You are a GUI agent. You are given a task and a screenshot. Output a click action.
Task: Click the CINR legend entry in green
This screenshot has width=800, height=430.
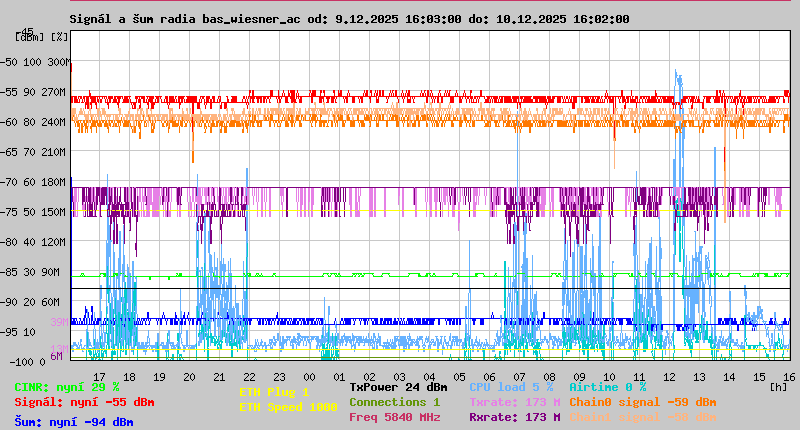67,387
